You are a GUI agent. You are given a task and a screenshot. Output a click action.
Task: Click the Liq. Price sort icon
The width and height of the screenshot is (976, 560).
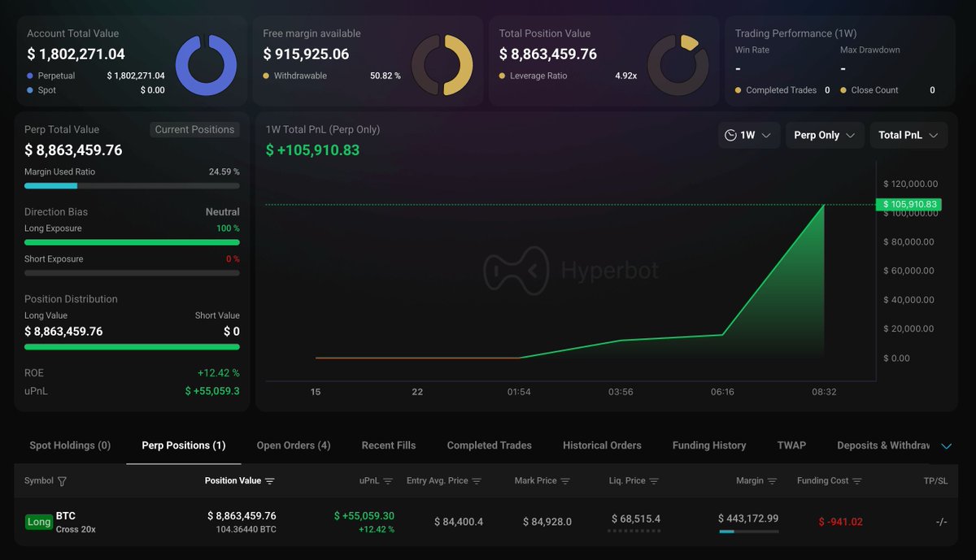(x=656, y=480)
